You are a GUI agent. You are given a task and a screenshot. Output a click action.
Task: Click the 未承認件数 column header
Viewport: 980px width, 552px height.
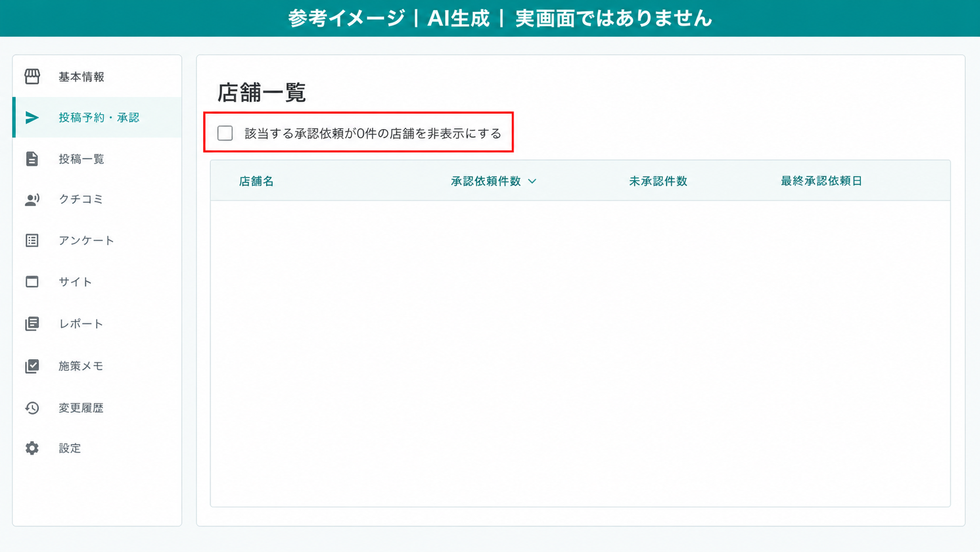[x=658, y=181]
